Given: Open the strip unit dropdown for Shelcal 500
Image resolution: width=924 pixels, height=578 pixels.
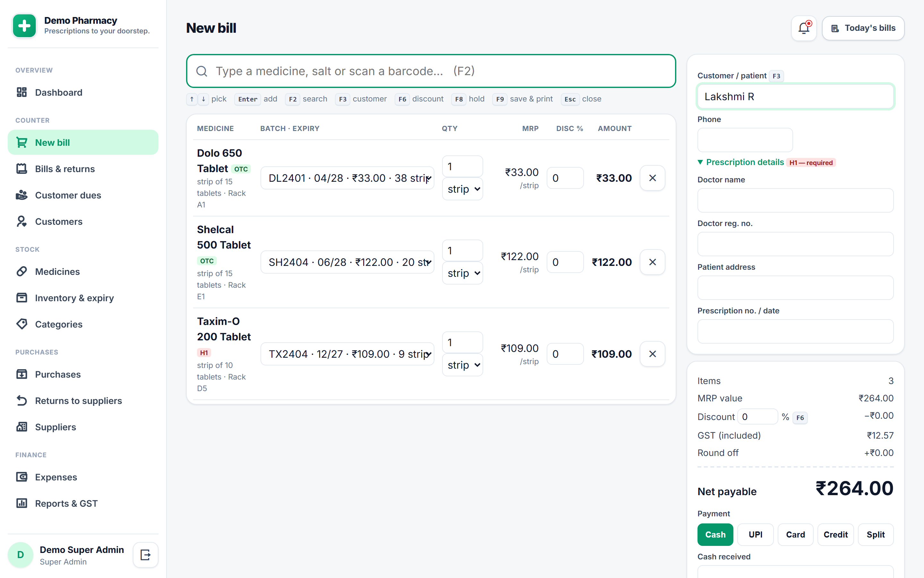Looking at the screenshot, I should click(x=462, y=273).
